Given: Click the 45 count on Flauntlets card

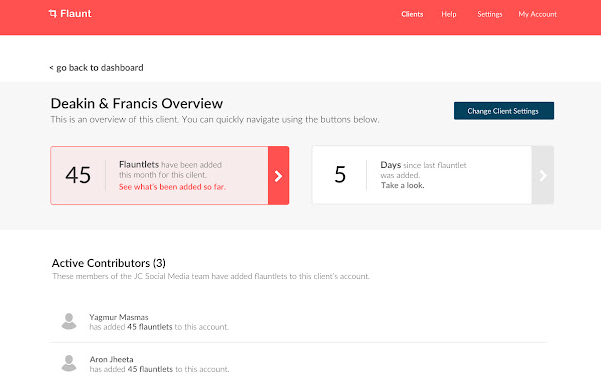Looking at the screenshot, I should click(x=78, y=175).
